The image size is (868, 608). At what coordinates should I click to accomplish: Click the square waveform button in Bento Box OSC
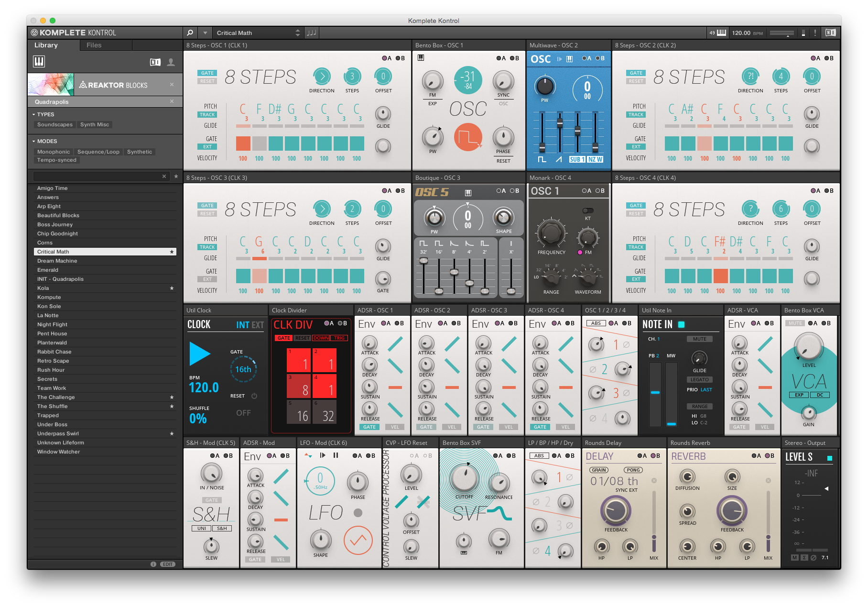tap(468, 137)
